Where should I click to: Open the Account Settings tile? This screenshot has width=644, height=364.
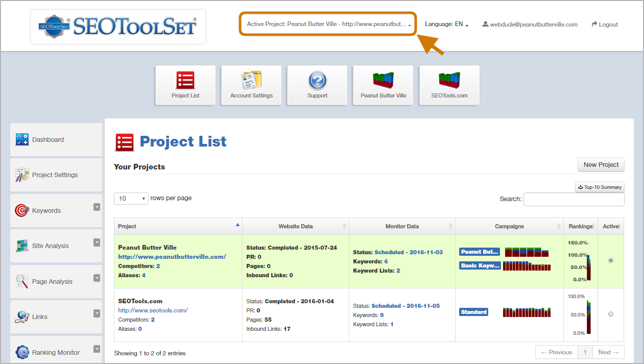pos(251,85)
